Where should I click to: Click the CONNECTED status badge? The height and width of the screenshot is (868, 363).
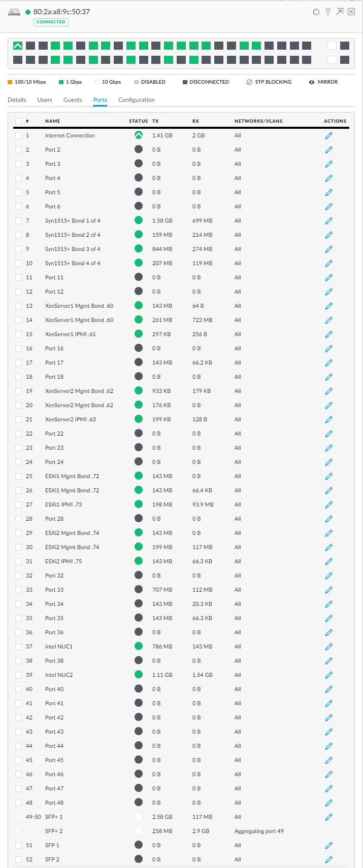51,22
